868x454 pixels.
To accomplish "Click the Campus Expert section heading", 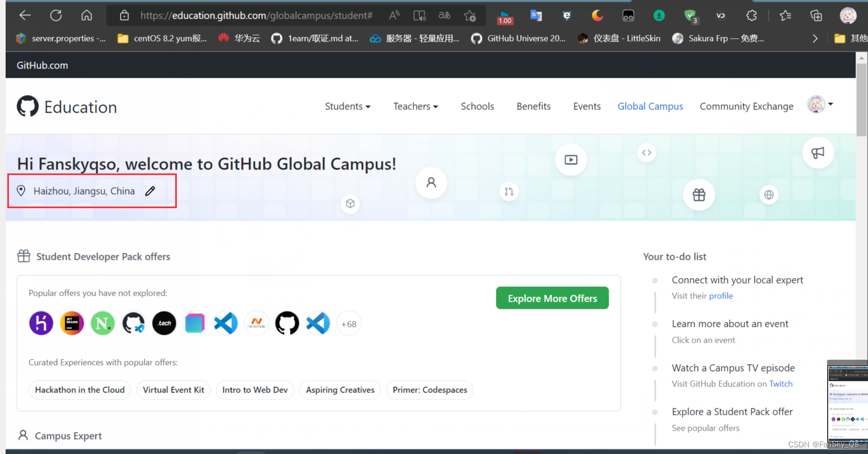I will [68, 436].
